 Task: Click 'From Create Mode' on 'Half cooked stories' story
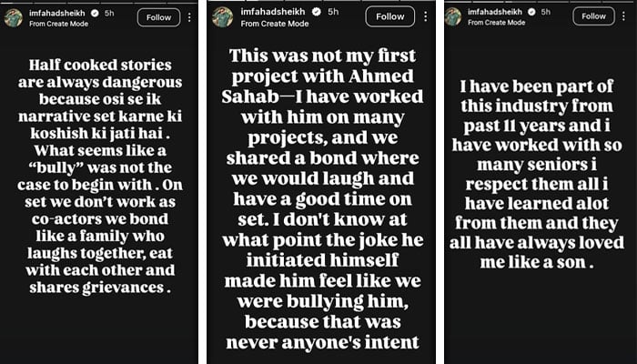tap(58, 24)
